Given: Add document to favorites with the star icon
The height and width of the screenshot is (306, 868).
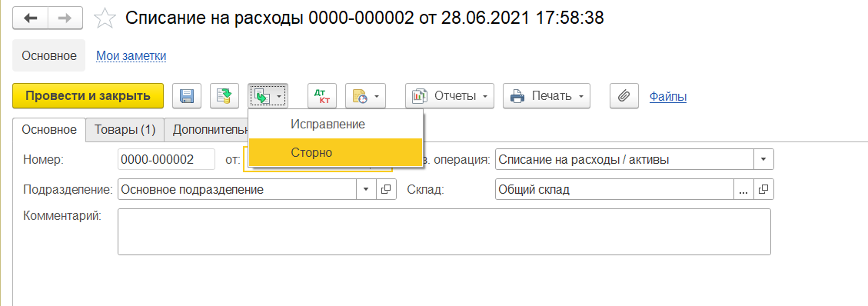Looking at the screenshot, I should (104, 18).
